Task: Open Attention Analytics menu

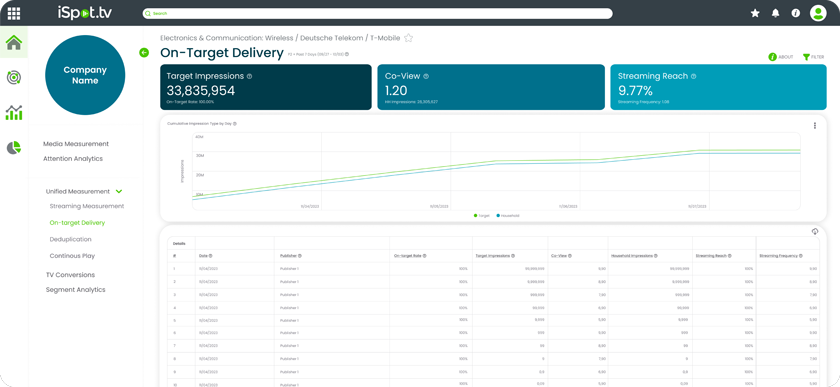Action: [73, 159]
